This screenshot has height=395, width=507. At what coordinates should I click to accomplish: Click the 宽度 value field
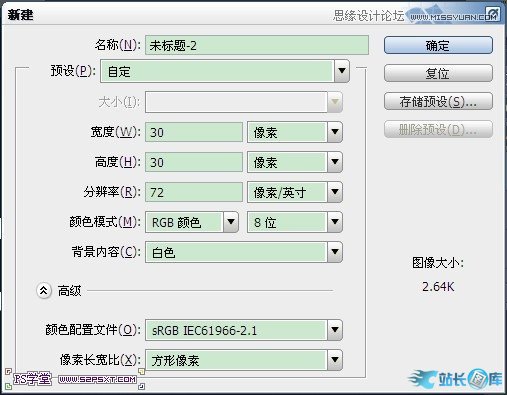click(x=194, y=132)
